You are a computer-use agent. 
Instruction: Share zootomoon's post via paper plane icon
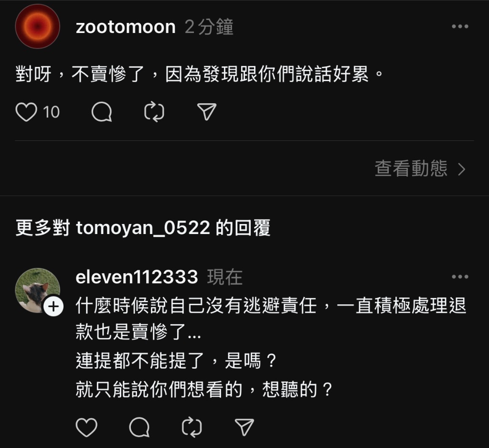(207, 112)
